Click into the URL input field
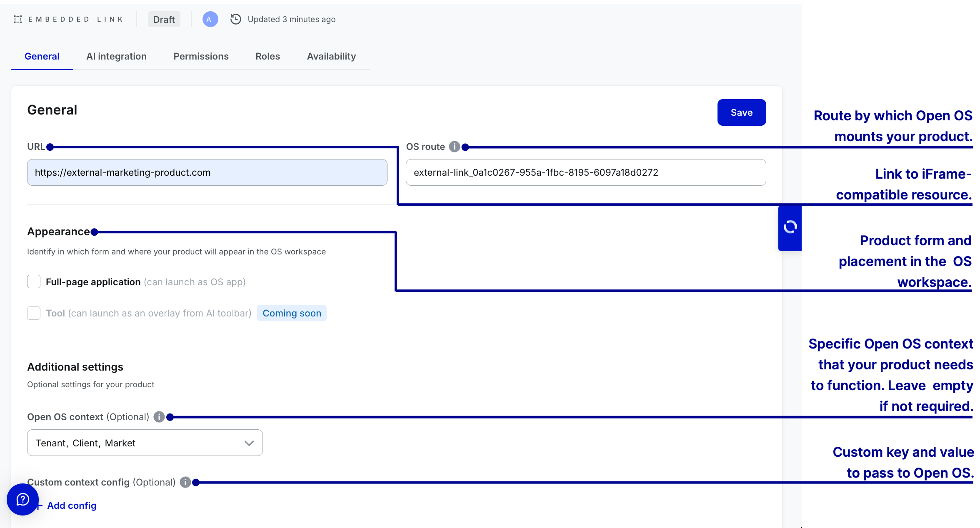 tap(207, 172)
